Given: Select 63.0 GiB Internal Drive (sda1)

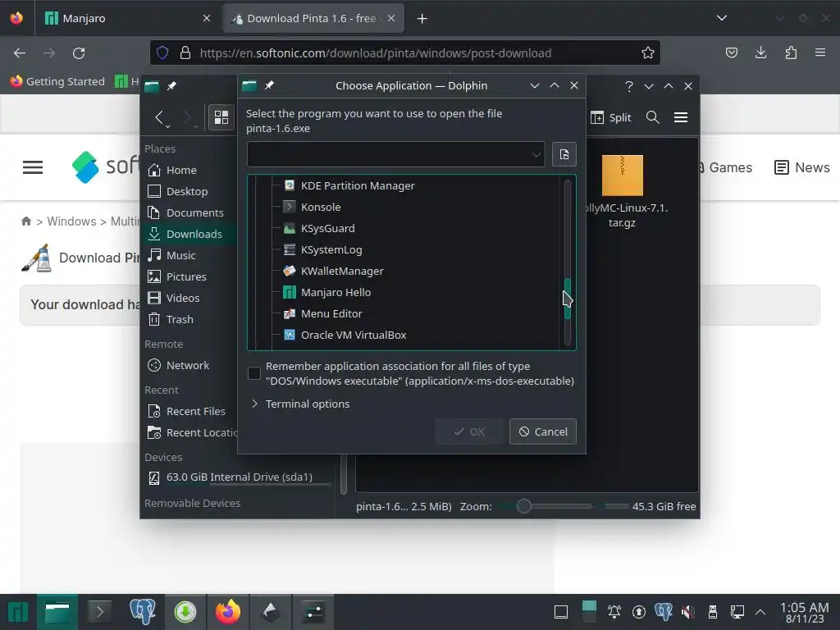Looking at the screenshot, I should [239, 477].
